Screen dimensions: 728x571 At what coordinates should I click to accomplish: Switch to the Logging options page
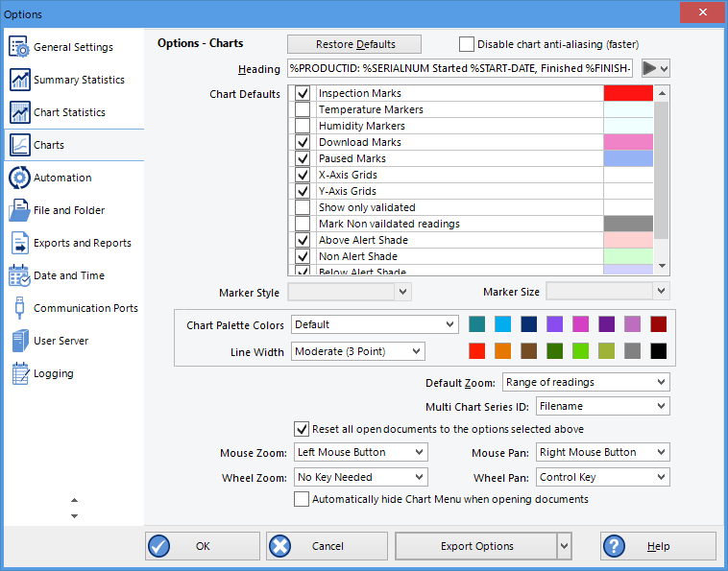pyautogui.click(x=53, y=373)
